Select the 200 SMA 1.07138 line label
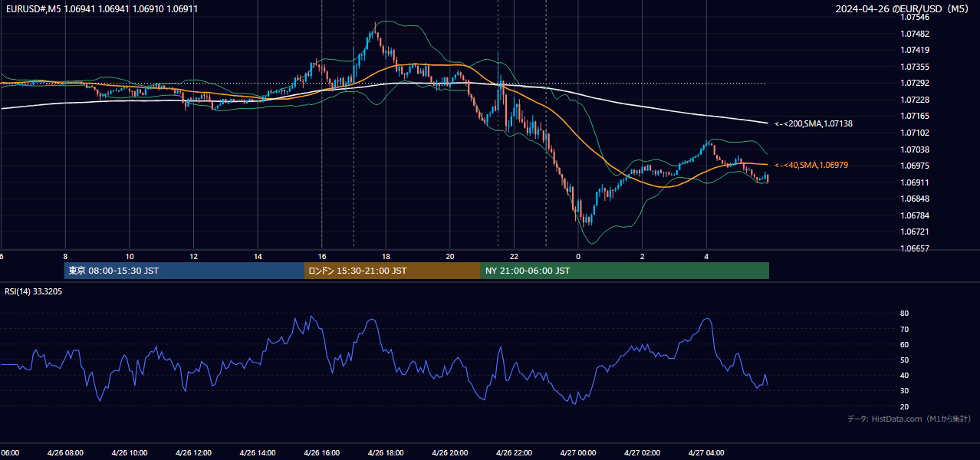Screen dimensions: 980x460 pos(813,123)
